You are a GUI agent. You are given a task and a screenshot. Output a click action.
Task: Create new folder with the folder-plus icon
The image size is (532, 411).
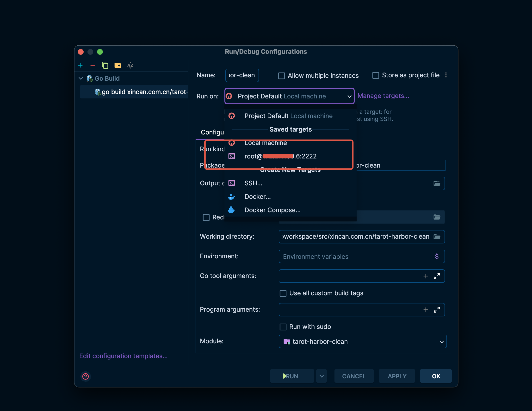[118, 65]
